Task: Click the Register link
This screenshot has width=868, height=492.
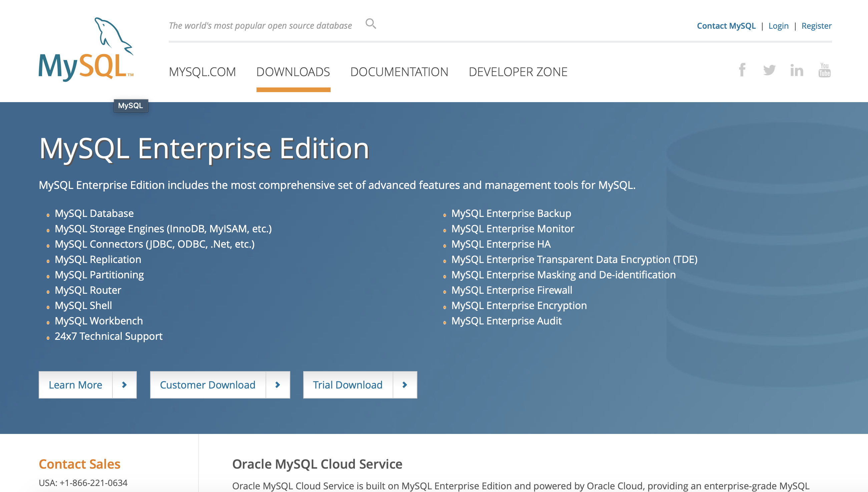Action: tap(816, 26)
